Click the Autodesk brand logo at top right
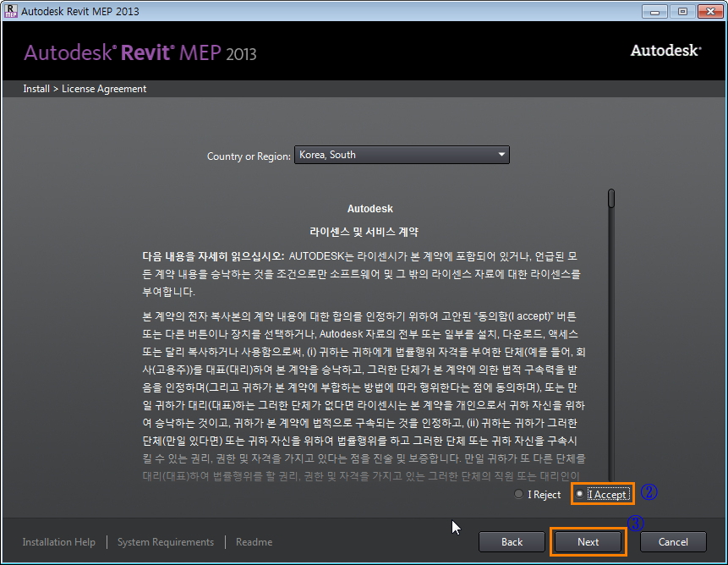The height and width of the screenshot is (565, 728). tap(665, 51)
